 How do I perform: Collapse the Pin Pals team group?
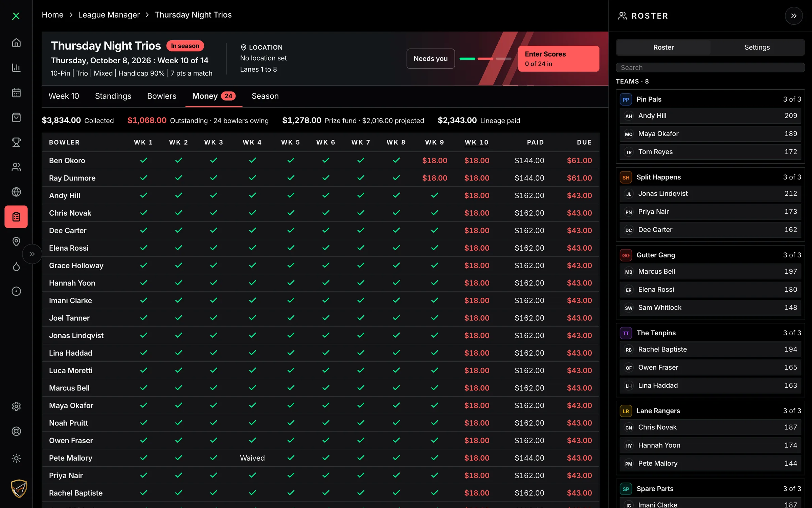pyautogui.click(x=710, y=99)
